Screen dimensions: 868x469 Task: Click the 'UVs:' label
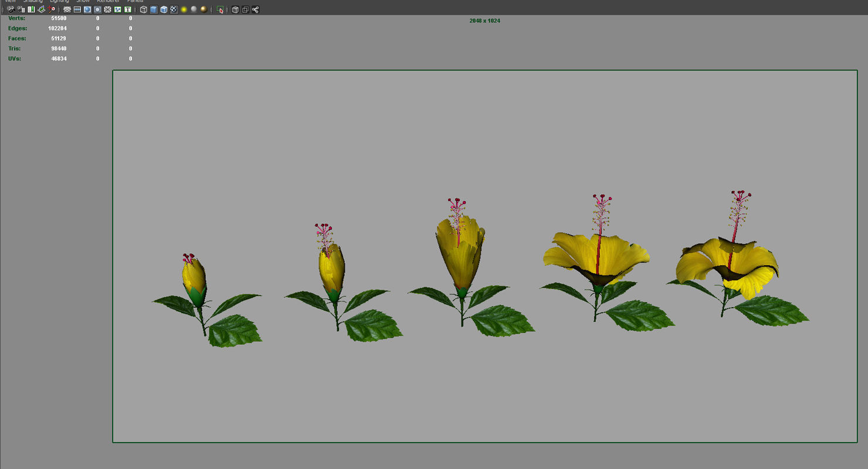coord(15,59)
